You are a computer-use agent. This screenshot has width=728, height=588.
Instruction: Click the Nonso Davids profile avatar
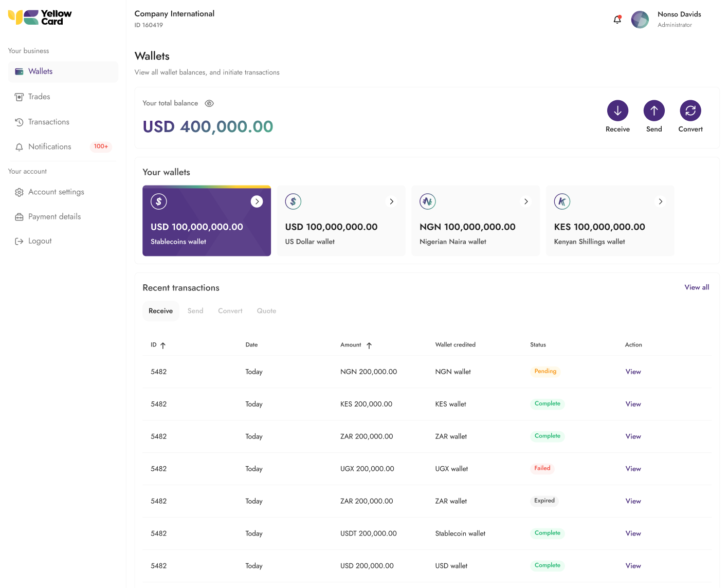point(640,20)
